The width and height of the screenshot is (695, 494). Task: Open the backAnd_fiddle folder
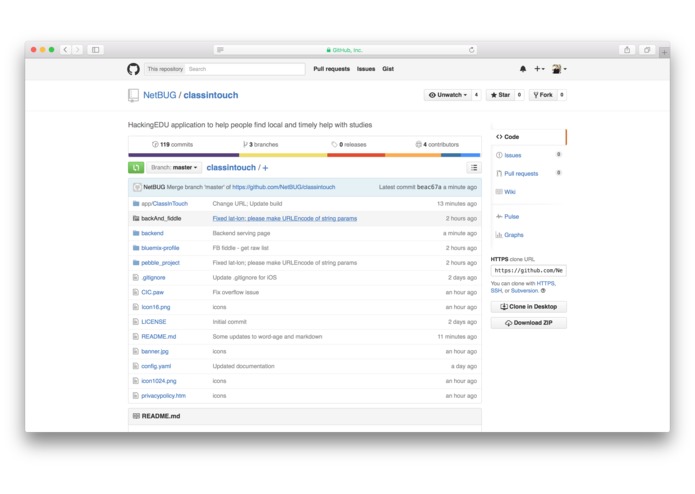tap(161, 218)
